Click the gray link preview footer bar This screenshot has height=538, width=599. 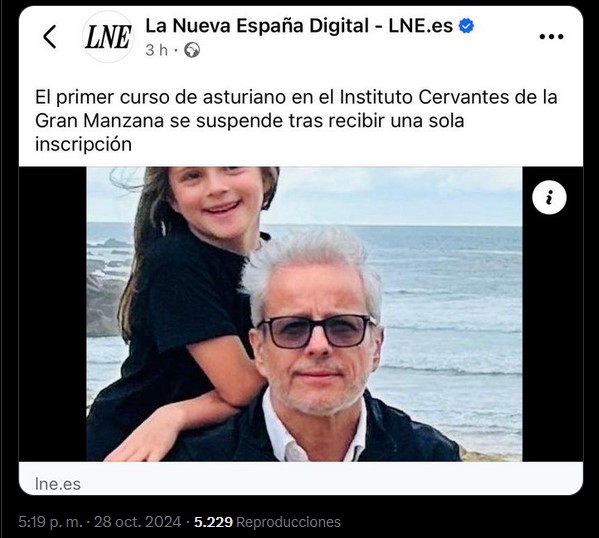tap(301, 478)
